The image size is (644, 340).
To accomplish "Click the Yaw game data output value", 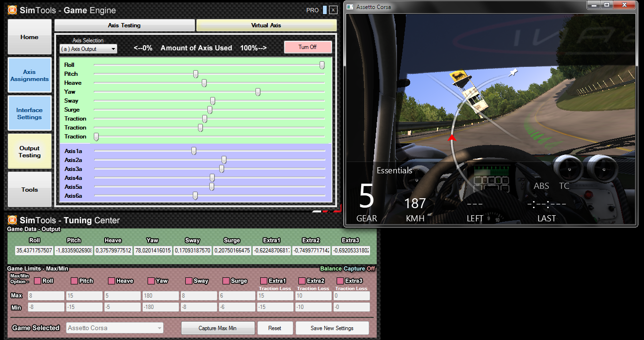I will click(153, 251).
